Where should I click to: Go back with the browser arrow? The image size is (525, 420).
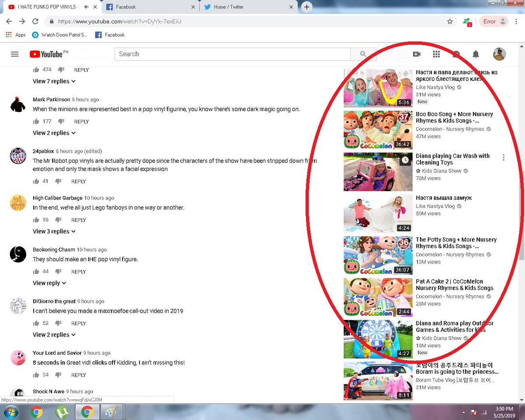(x=9, y=21)
